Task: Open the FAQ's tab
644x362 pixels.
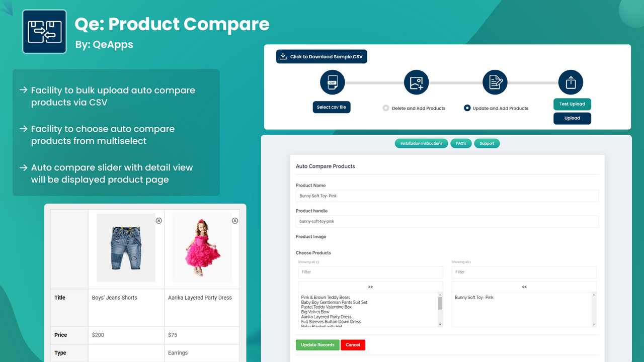Action: (x=461, y=143)
